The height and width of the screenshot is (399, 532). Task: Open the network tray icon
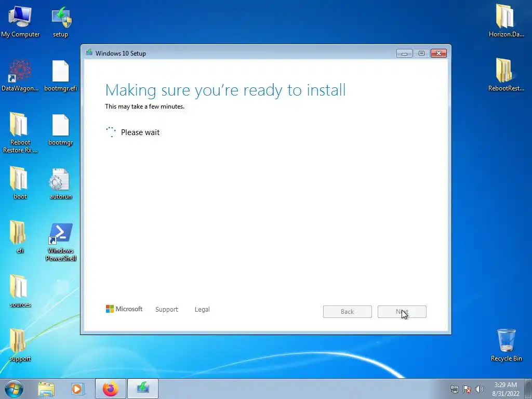[454, 389]
